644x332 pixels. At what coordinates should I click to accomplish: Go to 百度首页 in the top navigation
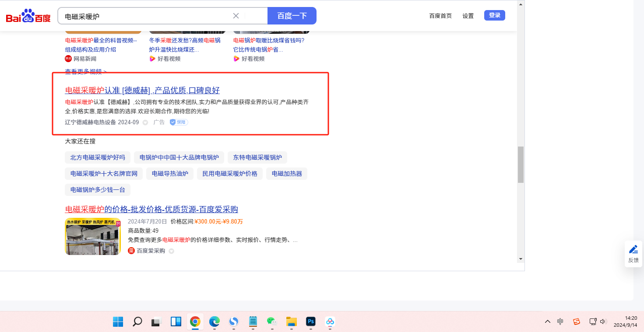point(440,16)
